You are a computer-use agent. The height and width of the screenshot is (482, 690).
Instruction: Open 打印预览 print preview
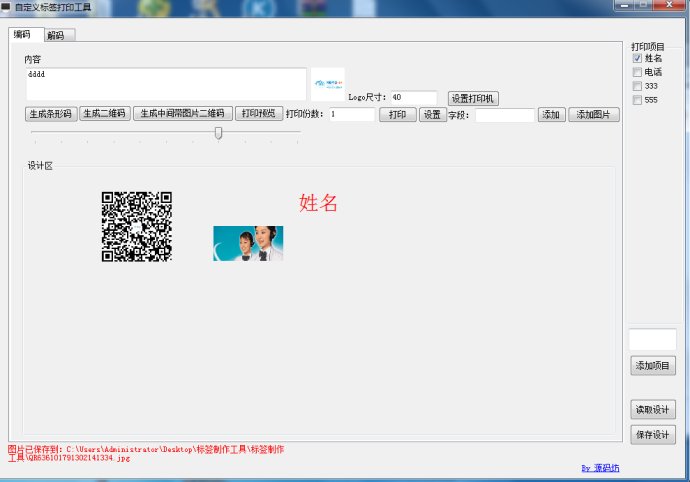point(259,114)
